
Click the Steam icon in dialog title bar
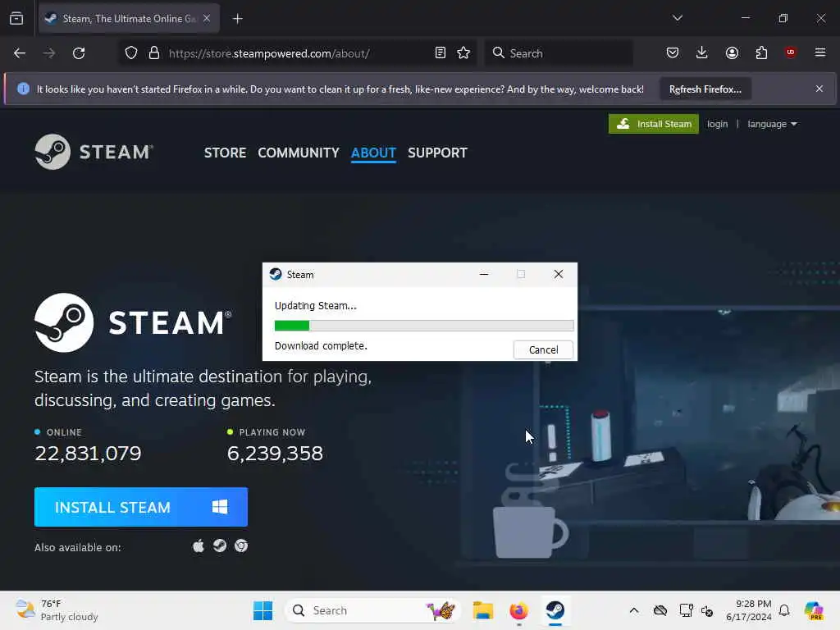(x=276, y=274)
